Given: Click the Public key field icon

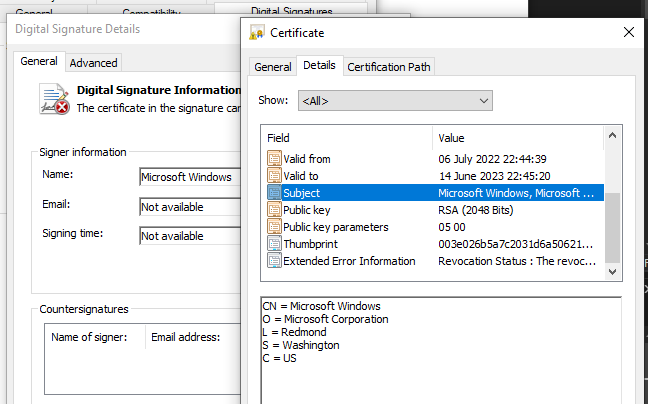Looking at the screenshot, I should [x=274, y=209].
